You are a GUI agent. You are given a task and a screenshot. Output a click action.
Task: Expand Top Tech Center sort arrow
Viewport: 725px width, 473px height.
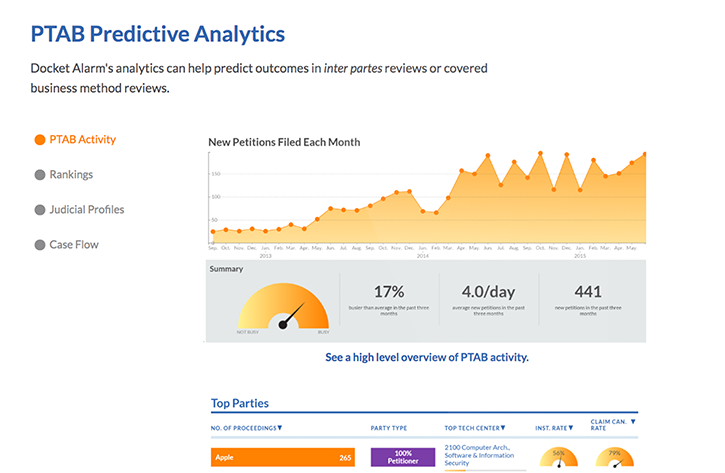pos(503,428)
